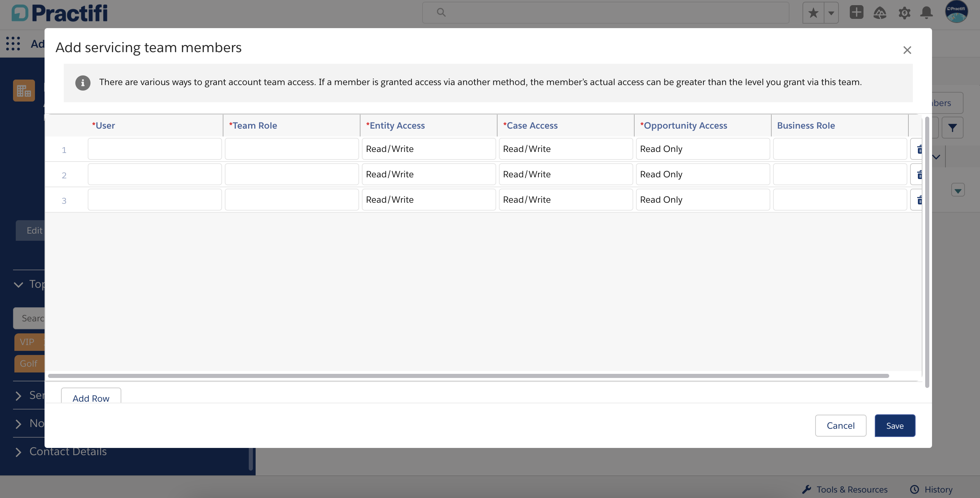
Task: Open Opportunity Access dropdown in row 3
Action: 703,200
